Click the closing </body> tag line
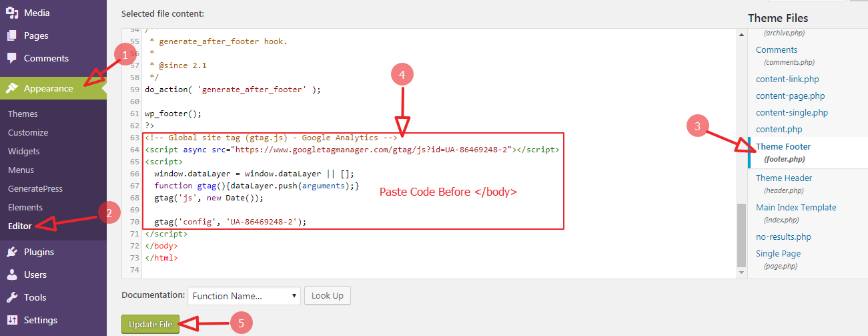Viewport: 868px width, 336px height. [161, 246]
